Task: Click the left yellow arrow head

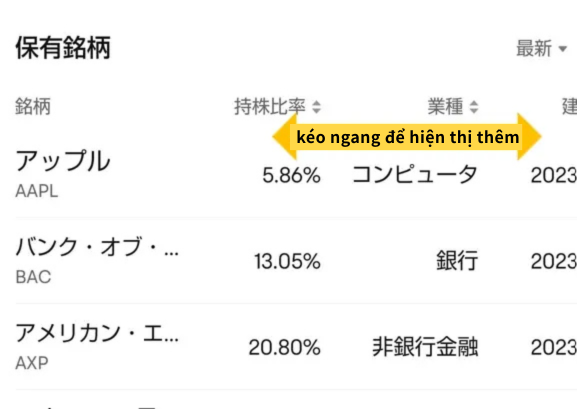Action: [x=285, y=137]
